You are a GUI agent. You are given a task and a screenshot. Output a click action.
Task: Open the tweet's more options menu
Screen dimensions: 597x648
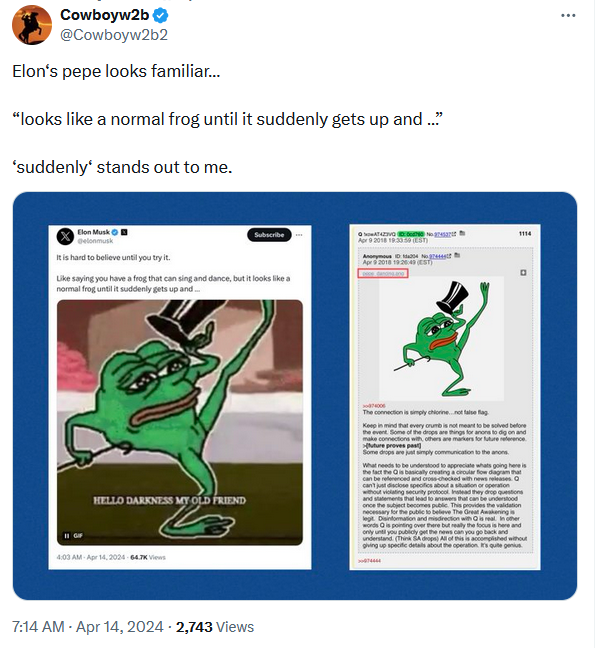click(x=568, y=16)
